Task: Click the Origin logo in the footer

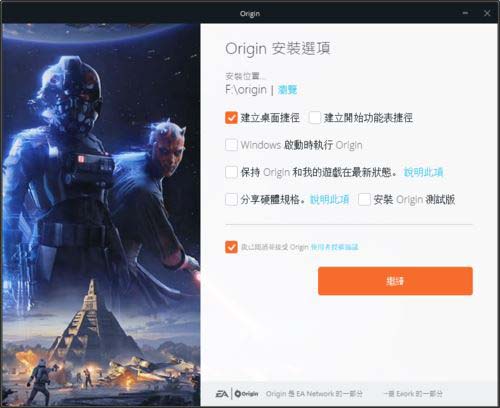Action: pos(246,394)
